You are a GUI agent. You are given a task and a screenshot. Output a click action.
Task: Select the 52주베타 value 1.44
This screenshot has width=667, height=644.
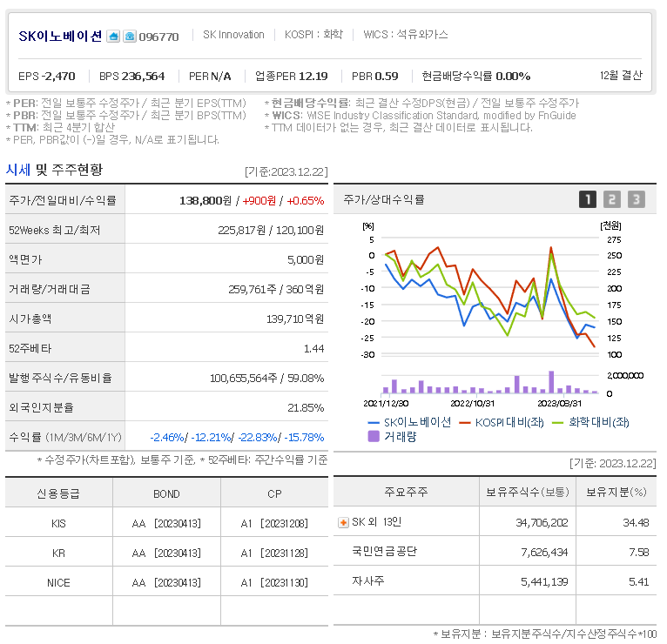314,349
